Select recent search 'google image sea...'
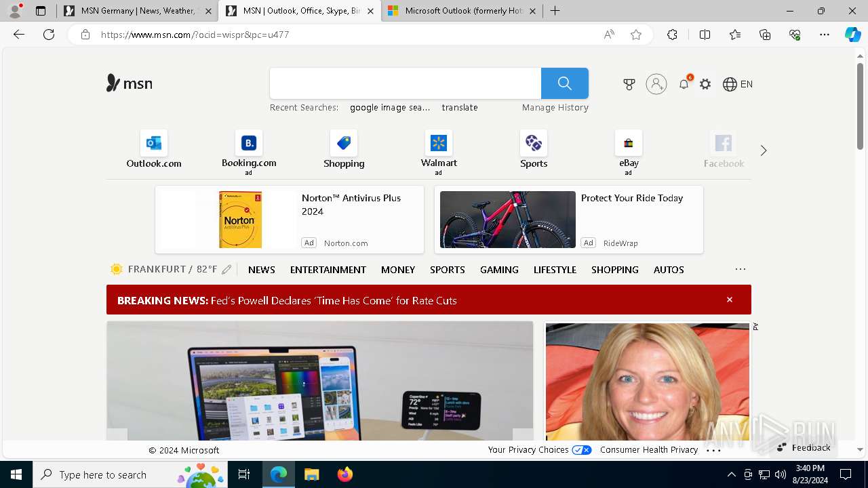The width and height of the screenshot is (868, 488). point(390,108)
